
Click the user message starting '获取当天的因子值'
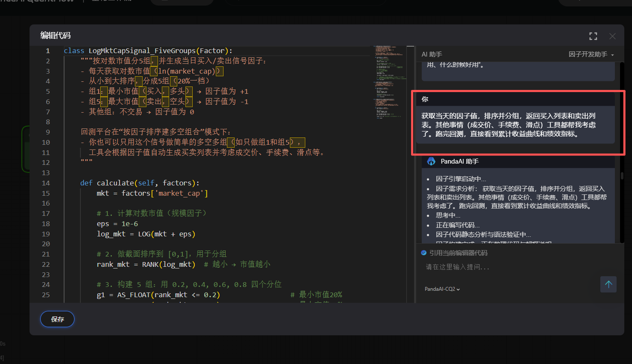(509, 125)
